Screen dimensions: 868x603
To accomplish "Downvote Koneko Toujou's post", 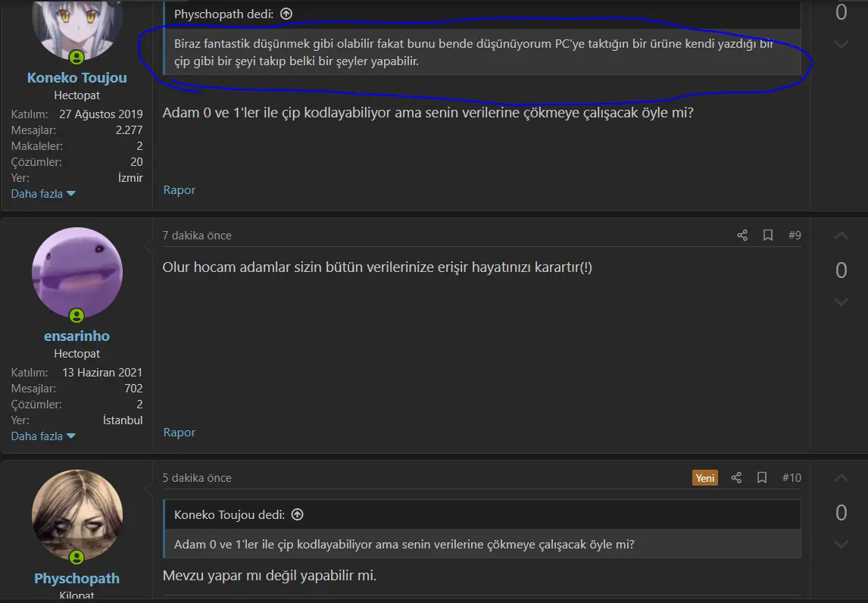I will point(841,44).
